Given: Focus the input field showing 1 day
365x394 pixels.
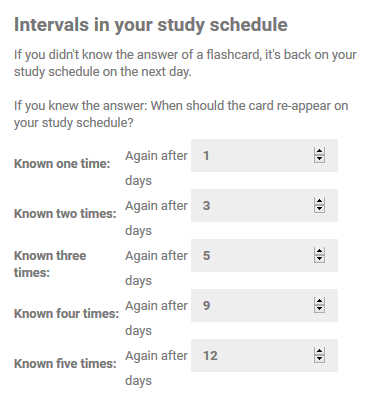Looking at the screenshot, I should click(264, 155).
